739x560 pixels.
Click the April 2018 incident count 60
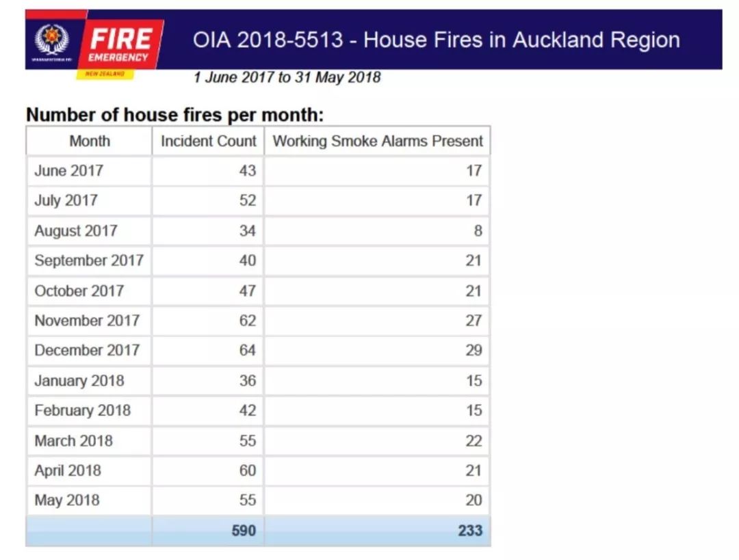(247, 471)
